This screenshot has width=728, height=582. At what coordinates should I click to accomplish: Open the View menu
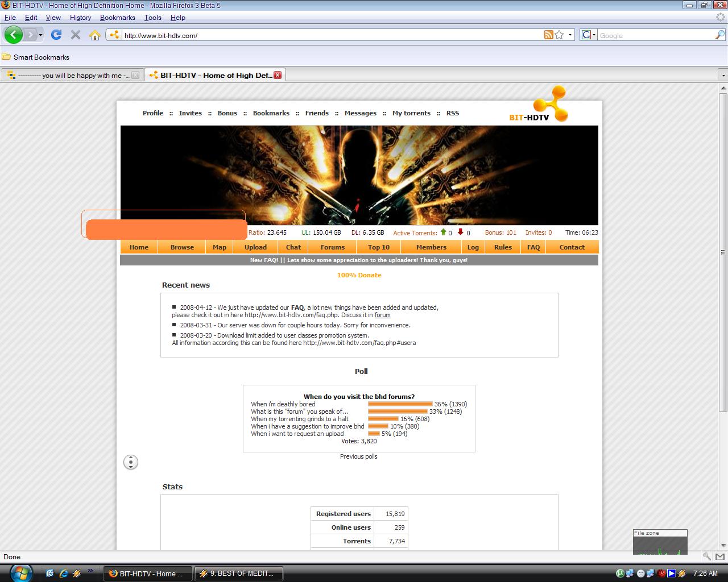[x=53, y=18]
